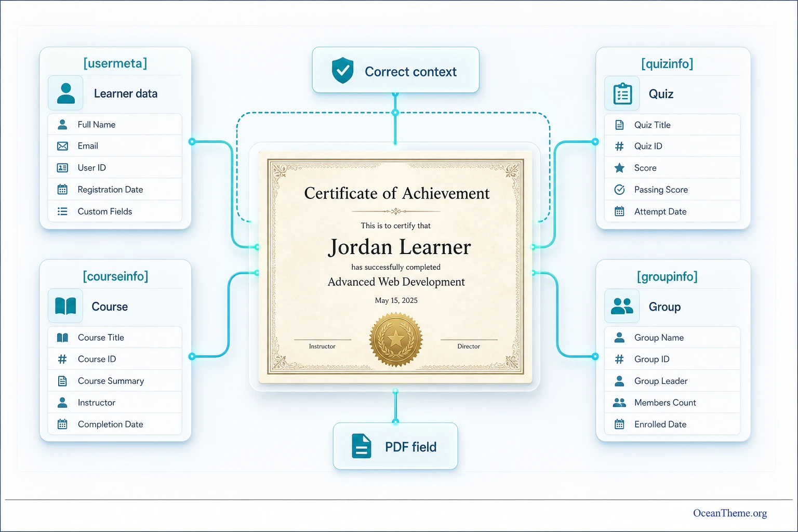798x532 pixels.
Task: Click the Course Summary document icon
Action: (x=62, y=381)
